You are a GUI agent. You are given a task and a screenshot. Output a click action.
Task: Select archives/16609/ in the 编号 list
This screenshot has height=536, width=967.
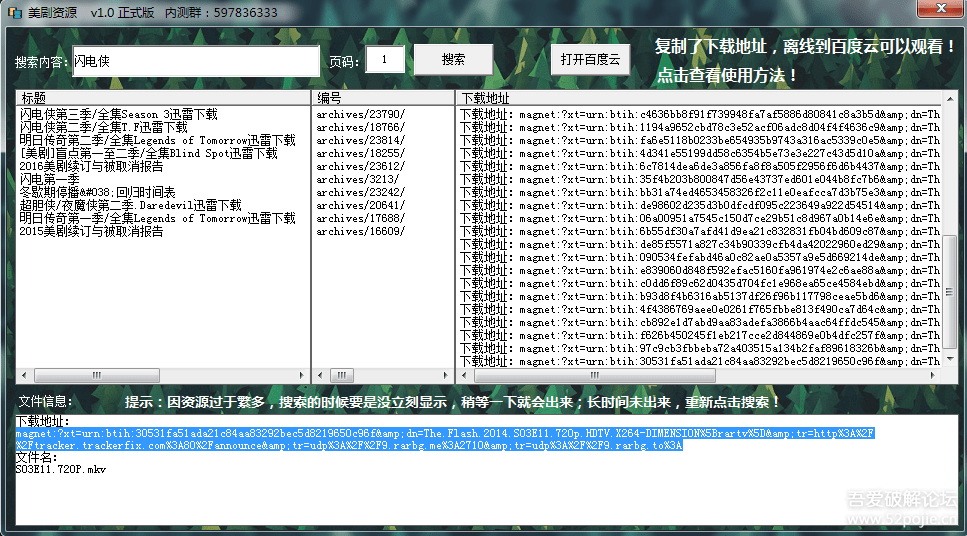(361, 231)
